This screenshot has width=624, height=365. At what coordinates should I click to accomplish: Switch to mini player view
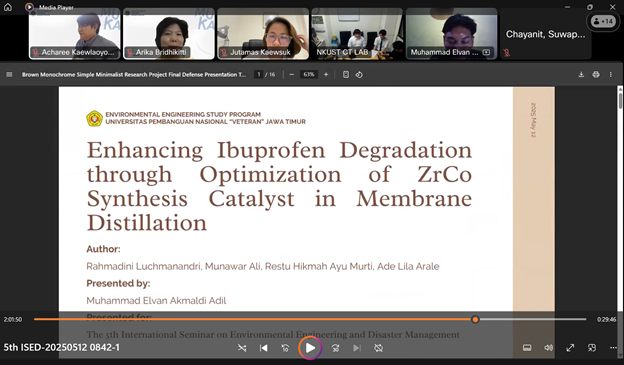[x=592, y=348]
